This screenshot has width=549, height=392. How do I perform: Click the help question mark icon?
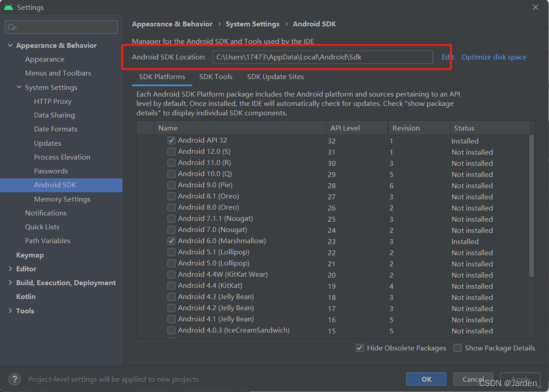[x=15, y=379]
